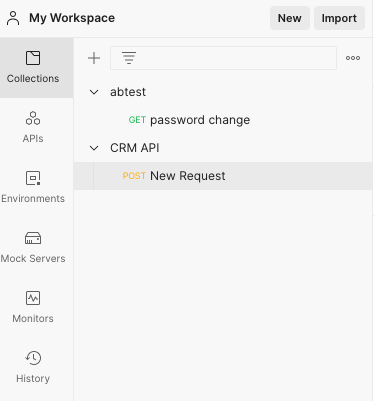Select the POST New Request item
The height and width of the screenshot is (401, 374).
click(223, 176)
